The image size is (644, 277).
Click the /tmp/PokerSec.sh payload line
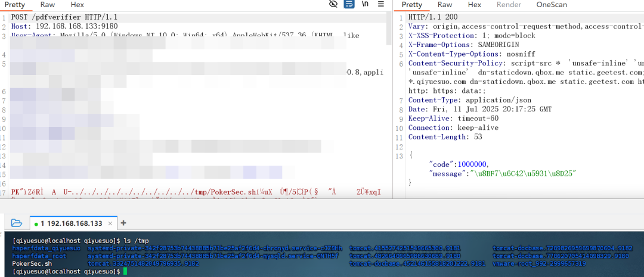click(196, 192)
